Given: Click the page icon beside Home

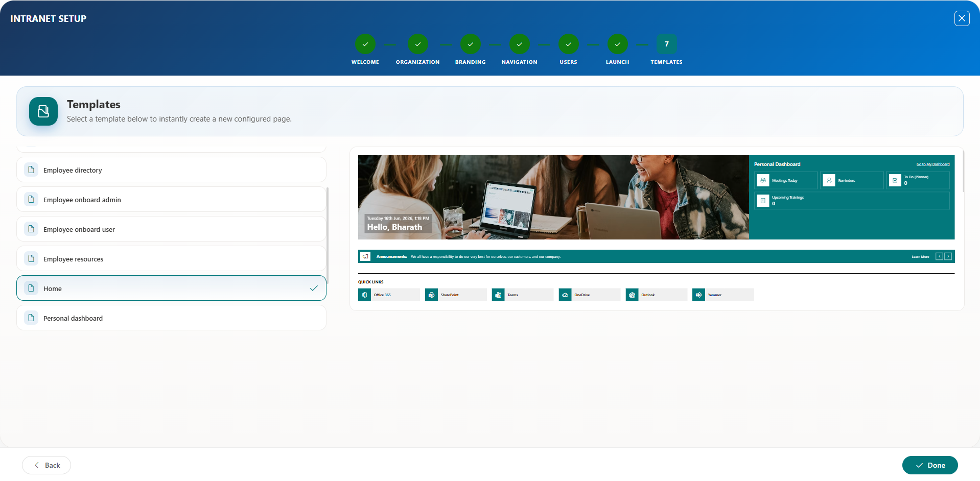Looking at the screenshot, I should [31, 288].
